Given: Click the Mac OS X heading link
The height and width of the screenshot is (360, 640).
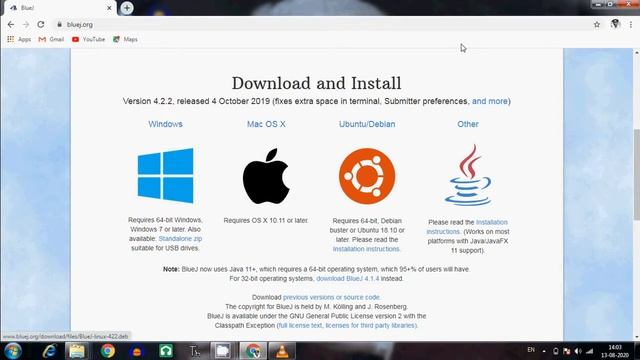Looking at the screenshot, I should pos(266,124).
